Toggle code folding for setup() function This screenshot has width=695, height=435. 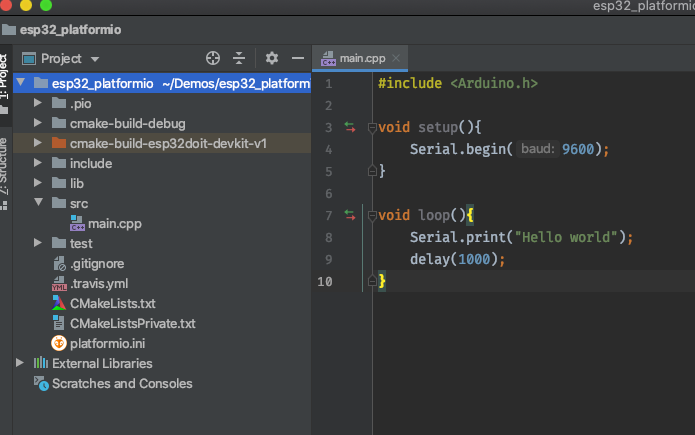(372, 127)
